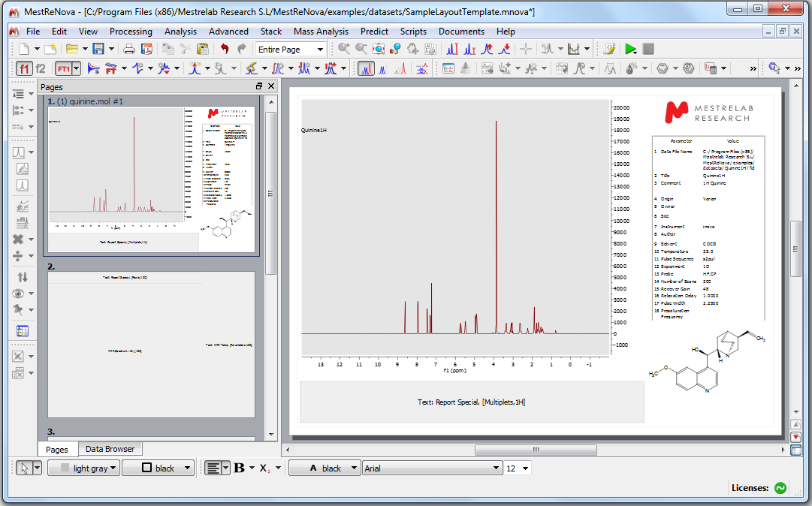This screenshot has height=506, width=812.
Task: Click the Bold B button
Action: pyautogui.click(x=239, y=468)
